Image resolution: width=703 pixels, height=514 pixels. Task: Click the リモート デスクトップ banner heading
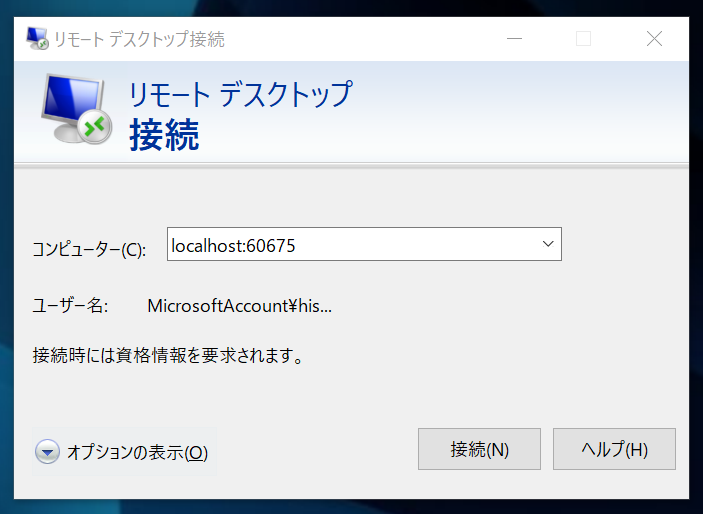pyautogui.click(x=240, y=95)
